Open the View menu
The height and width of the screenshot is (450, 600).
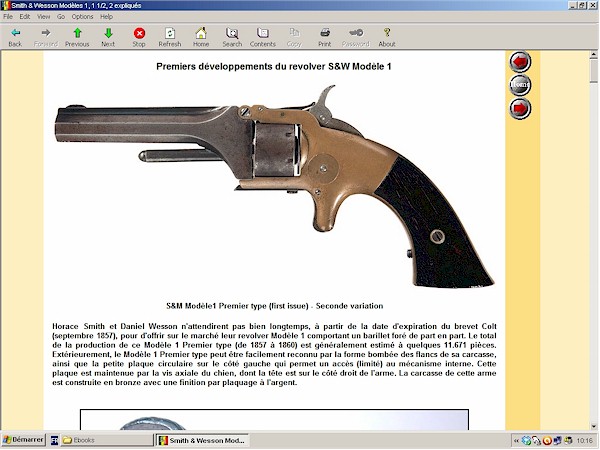(x=43, y=16)
